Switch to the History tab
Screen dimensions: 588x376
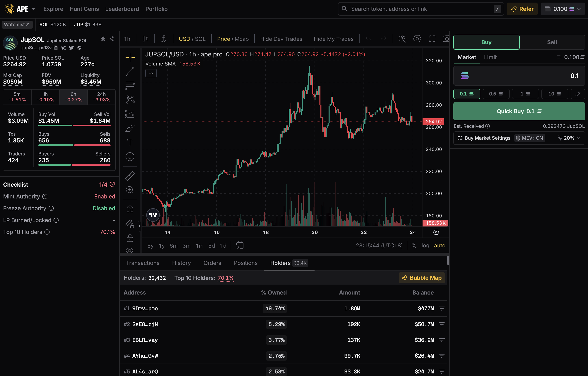[181, 263]
